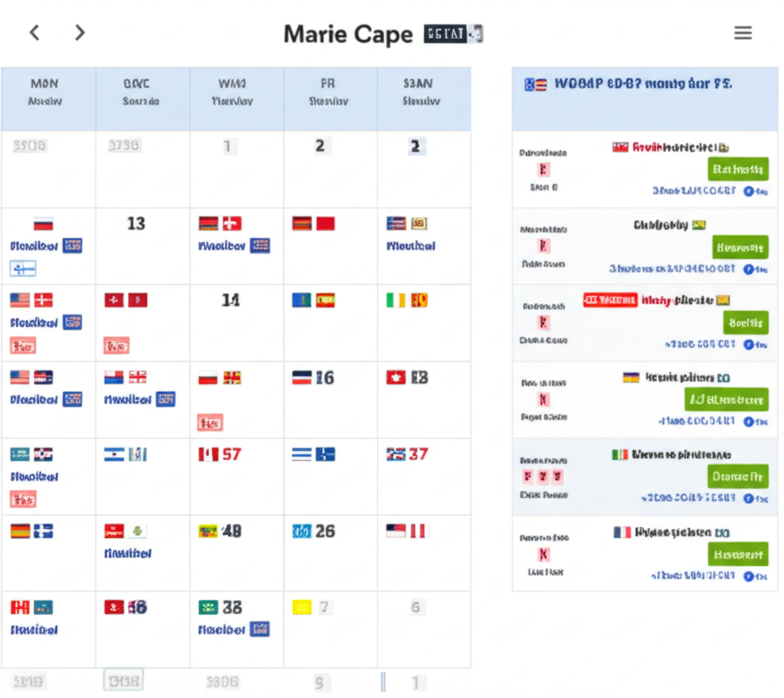Click the flag icon in sidebar header
This screenshot has width=784, height=698.
pyautogui.click(x=535, y=84)
